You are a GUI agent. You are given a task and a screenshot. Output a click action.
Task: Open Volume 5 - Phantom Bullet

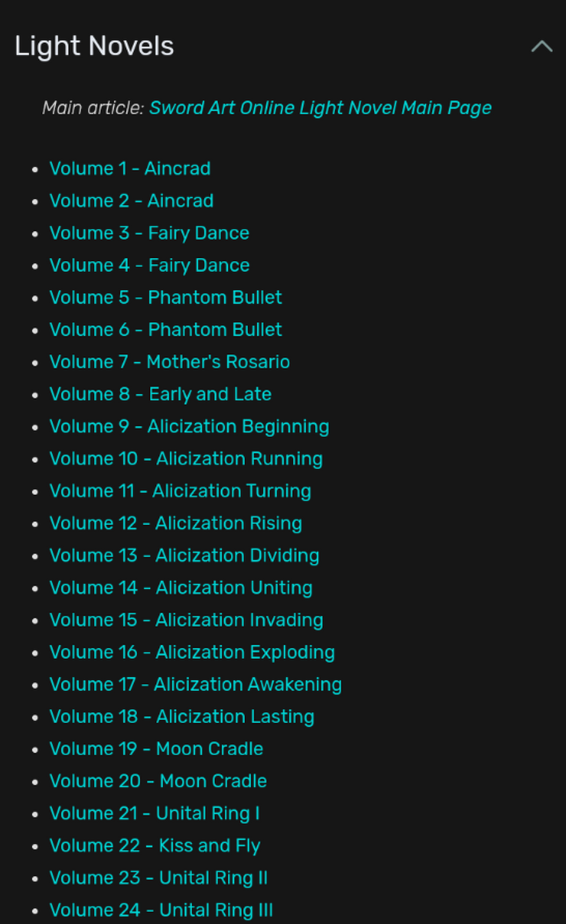click(166, 298)
